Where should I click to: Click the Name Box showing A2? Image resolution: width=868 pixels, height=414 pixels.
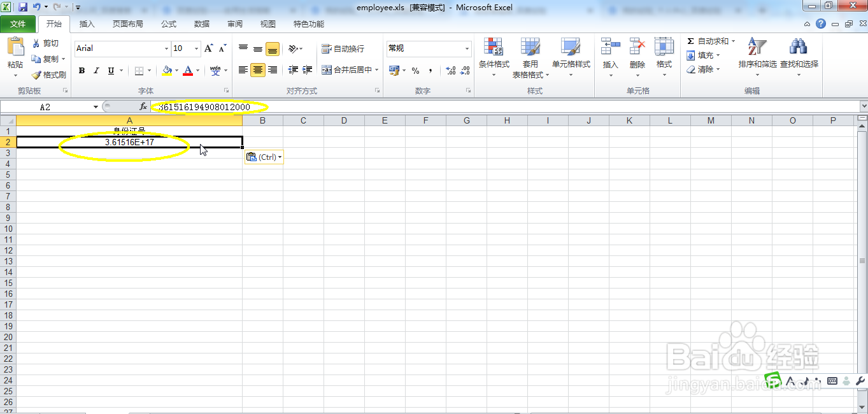45,107
